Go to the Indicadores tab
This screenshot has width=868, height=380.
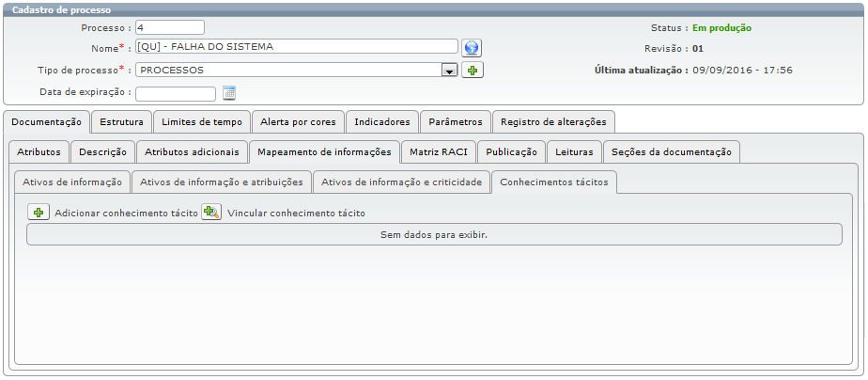click(x=381, y=122)
